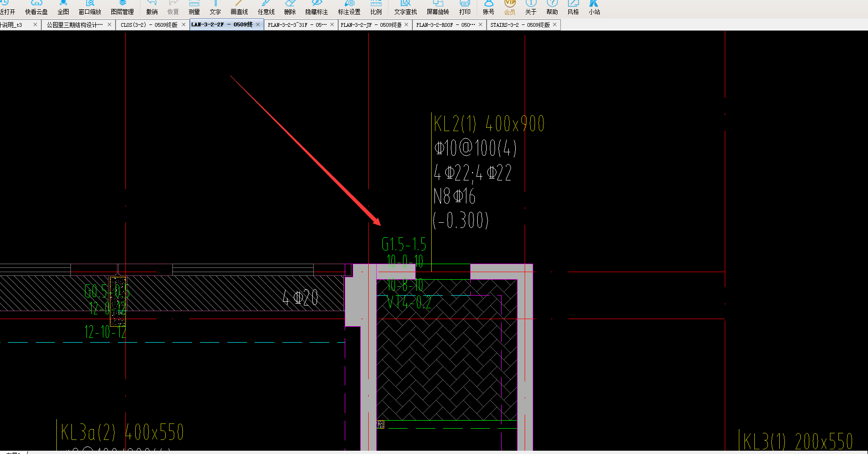Click beam label KL2(1) 400x900
The height and width of the screenshot is (454, 868).
[489, 124]
